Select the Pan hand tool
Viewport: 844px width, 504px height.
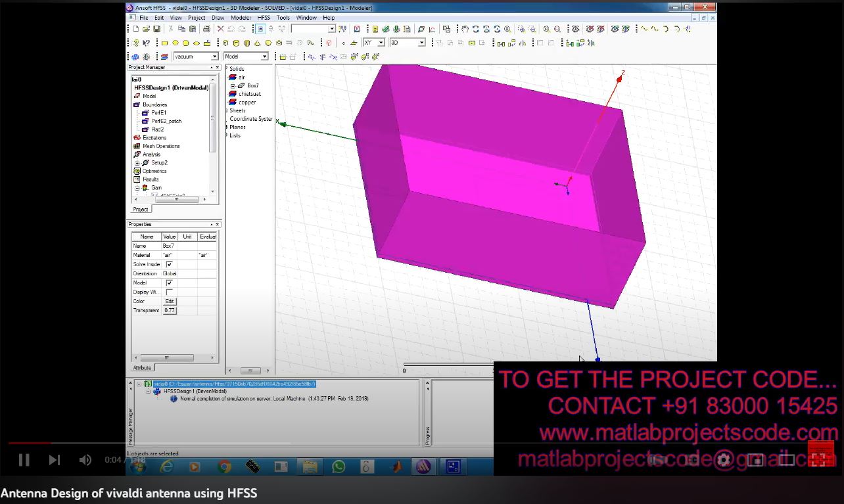[465, 29]
